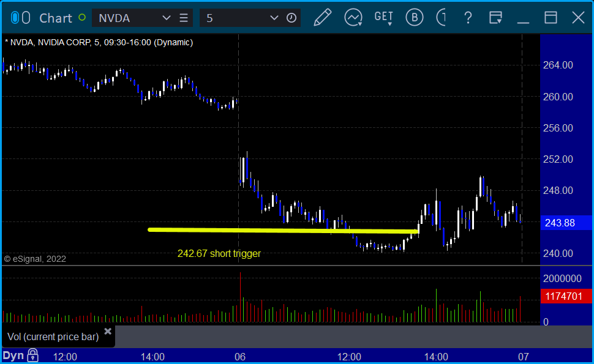Click the green circle status indicator
Image resolution: width=594 pixels, height=364 pixels.
pyautogui.click(x=82, y=17)
